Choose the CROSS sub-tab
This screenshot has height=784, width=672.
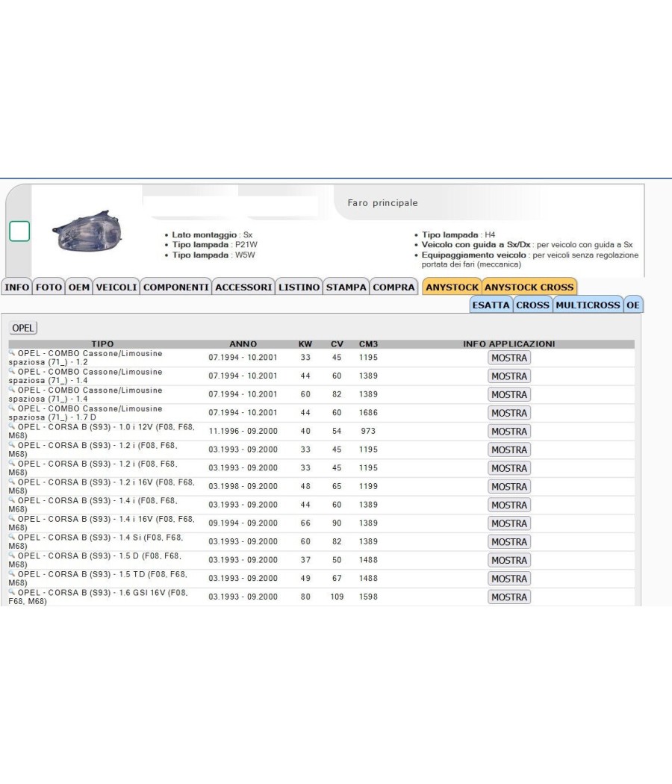click(x=532, y=305)
